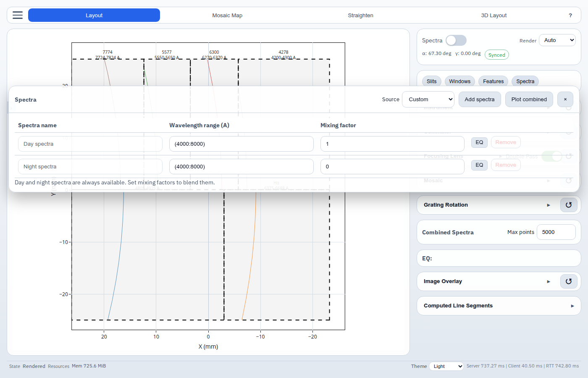The image size is (588, 378).
Task: Click the Max points field
Action: tap(556, 232)
